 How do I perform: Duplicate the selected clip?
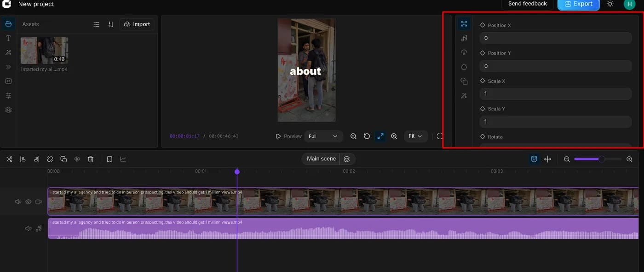63,159
